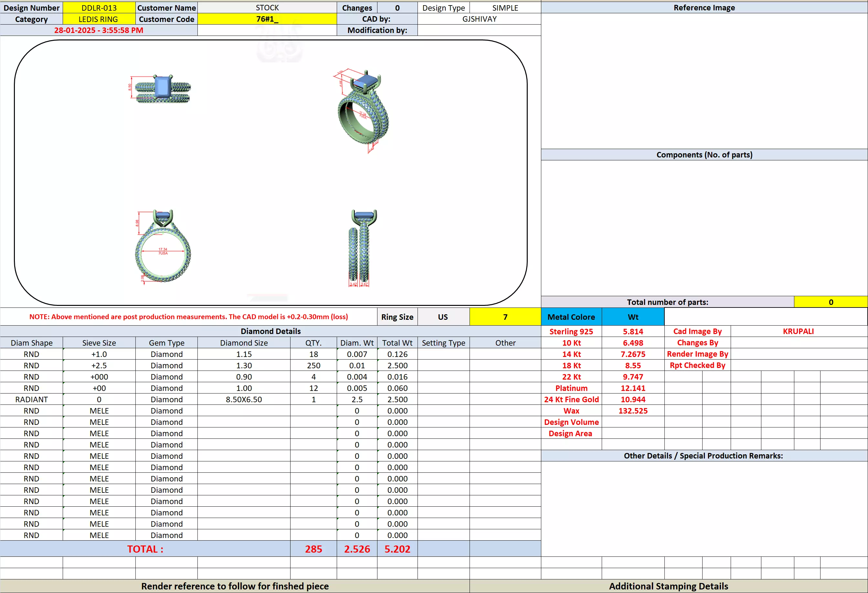Image resolution: width=868 pixels, height=593 pixels.
Task: Select the CAD by GJSHIVAY cell
Action: coord(479,19)
